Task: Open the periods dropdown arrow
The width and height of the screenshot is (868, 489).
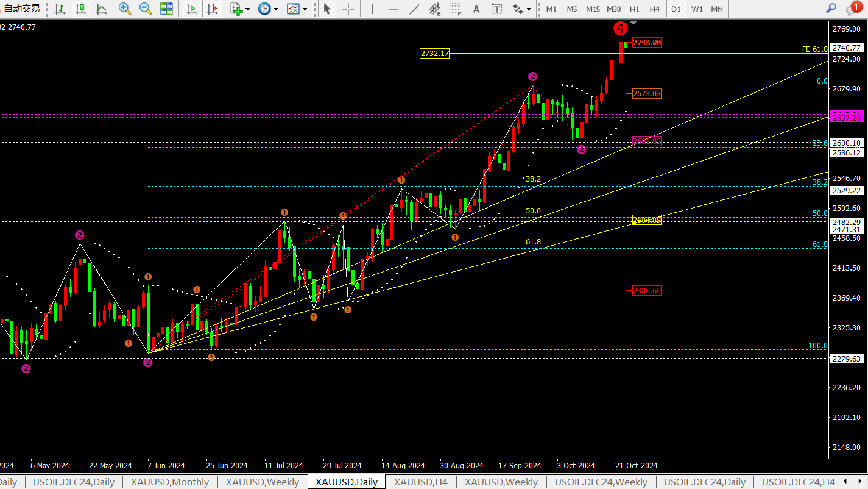Action: (276, 9)
